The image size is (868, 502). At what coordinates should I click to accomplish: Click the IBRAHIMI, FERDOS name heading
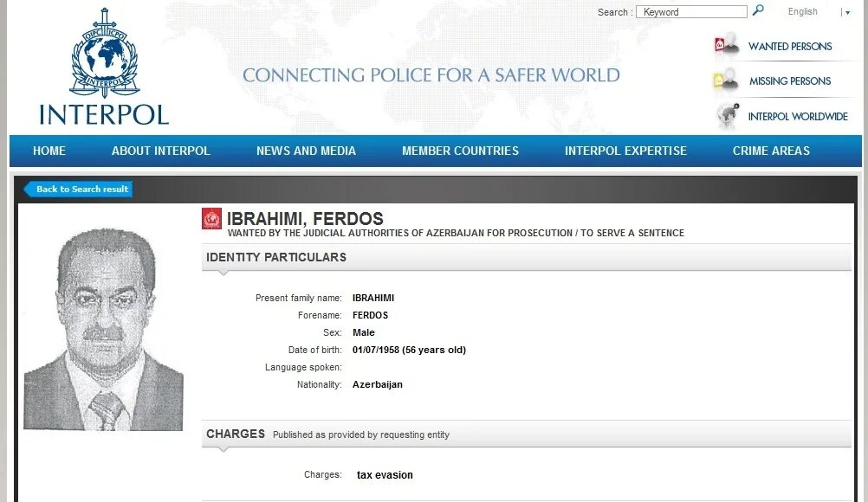pos(305,219)
